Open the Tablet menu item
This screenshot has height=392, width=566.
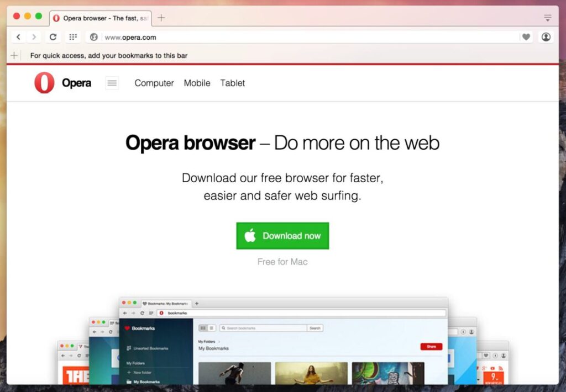pyautogui.click(x=233, y=83)
